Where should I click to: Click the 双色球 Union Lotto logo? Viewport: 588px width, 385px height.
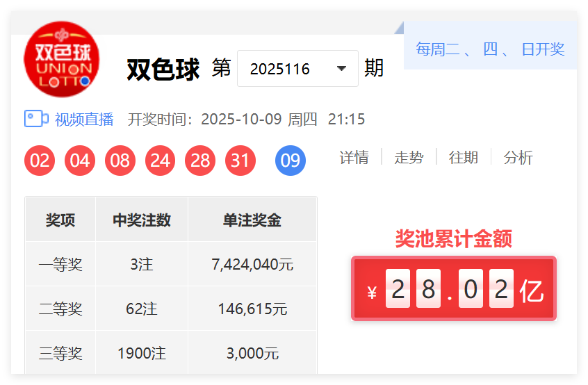(x=62, y=59)
